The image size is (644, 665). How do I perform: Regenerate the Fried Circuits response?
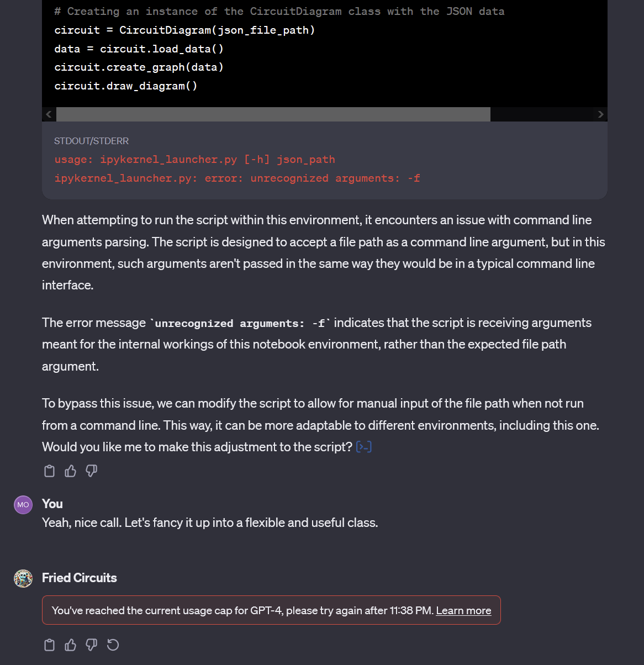tap(113, 645)
